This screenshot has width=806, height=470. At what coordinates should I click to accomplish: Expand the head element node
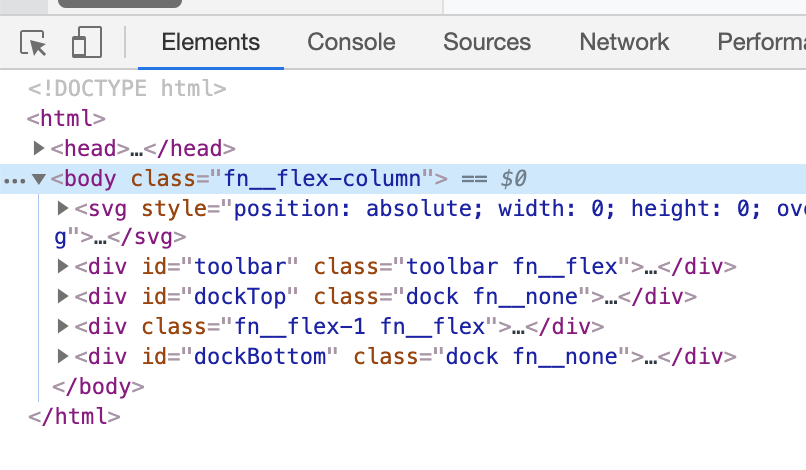click(40, 148)
